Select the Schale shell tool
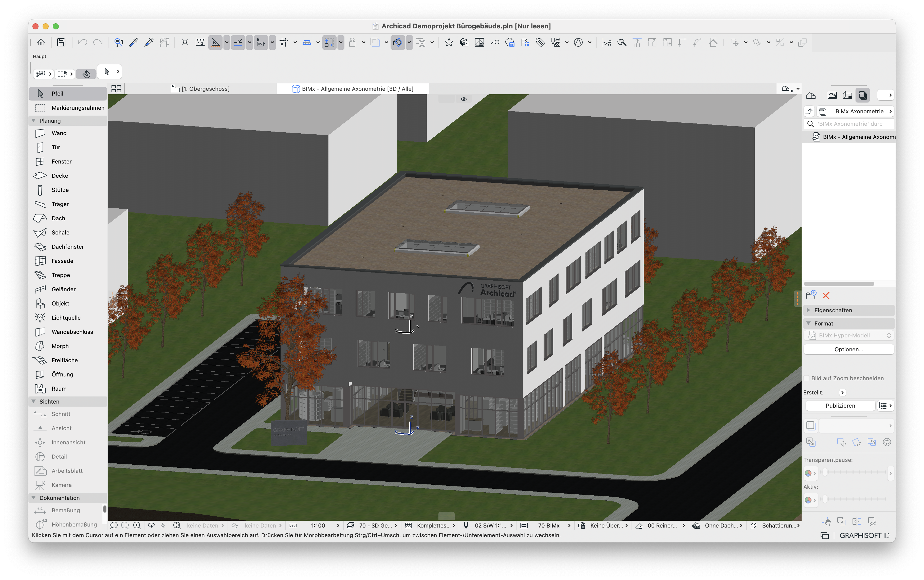Image resolution: width=924 pixels, height=580 pixels. pyautogui.click(x=68, y=232)
